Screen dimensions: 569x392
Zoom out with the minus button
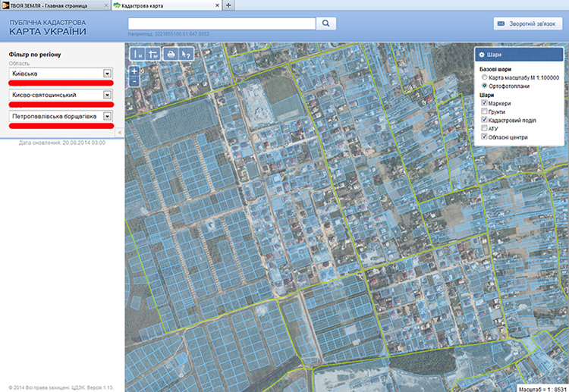134,80
